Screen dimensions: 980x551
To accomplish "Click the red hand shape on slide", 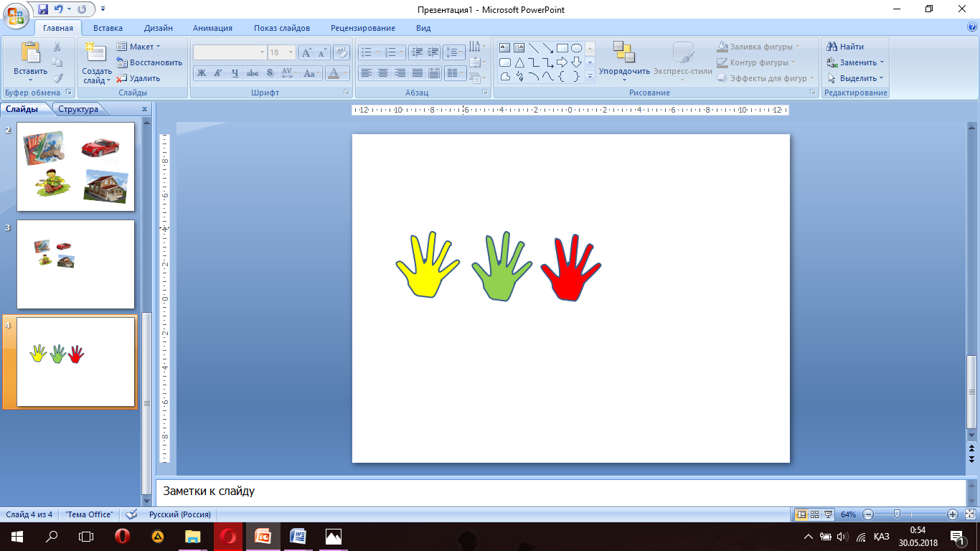I will coord(570,268).
